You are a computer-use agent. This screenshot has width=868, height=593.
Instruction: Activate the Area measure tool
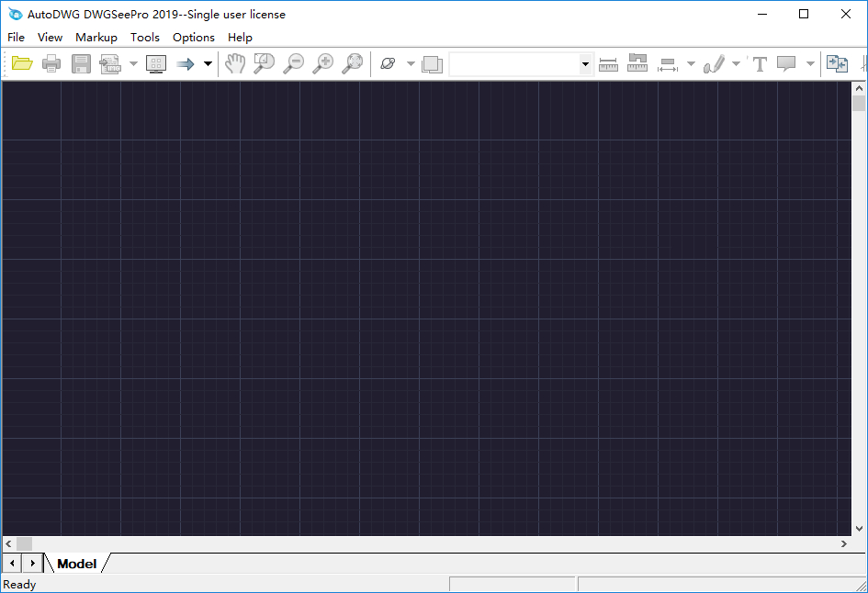[x=637, y=63]
